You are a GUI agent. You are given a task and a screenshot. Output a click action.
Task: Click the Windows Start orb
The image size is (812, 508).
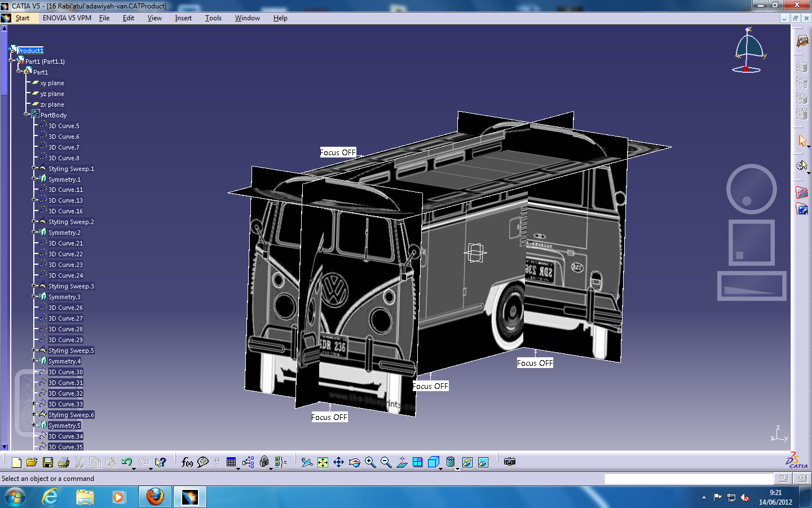click(15, 497)
